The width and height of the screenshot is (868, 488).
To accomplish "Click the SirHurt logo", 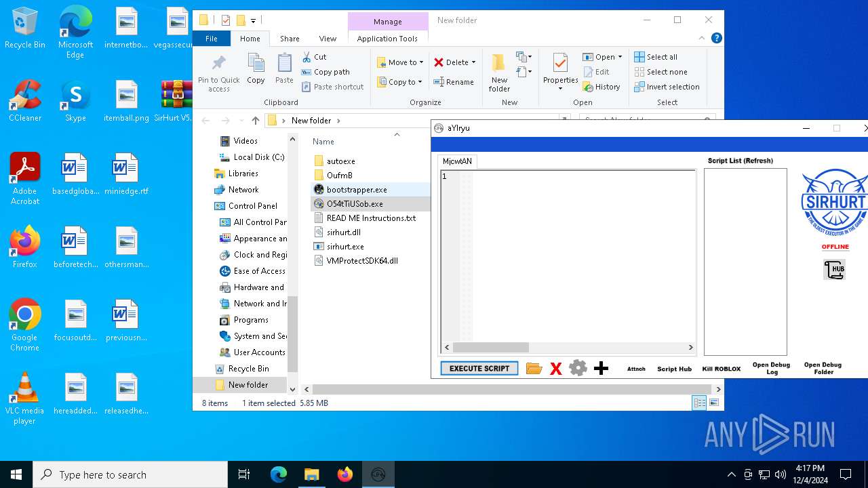I will pos(835,201).
